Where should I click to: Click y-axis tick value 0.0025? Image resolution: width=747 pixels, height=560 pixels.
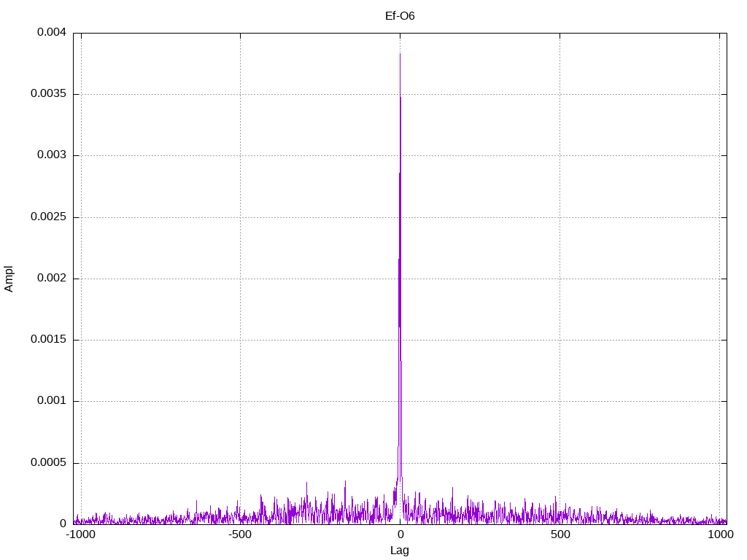point(49,217)
